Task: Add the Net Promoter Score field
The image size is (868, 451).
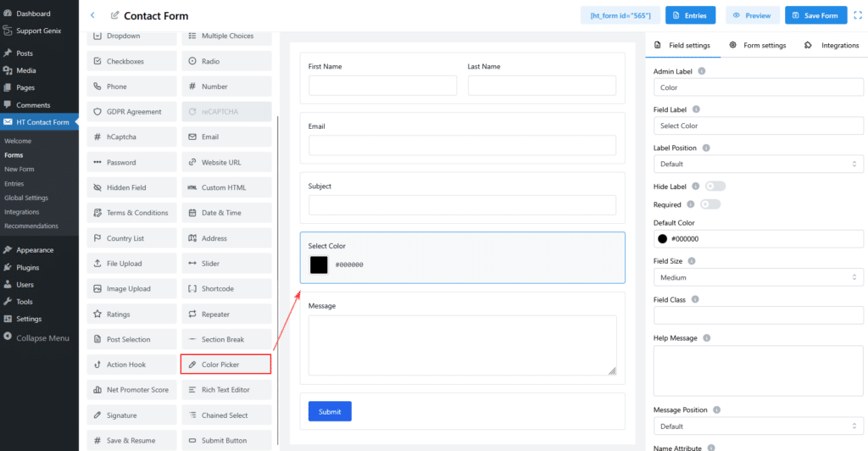Action: 131,390
